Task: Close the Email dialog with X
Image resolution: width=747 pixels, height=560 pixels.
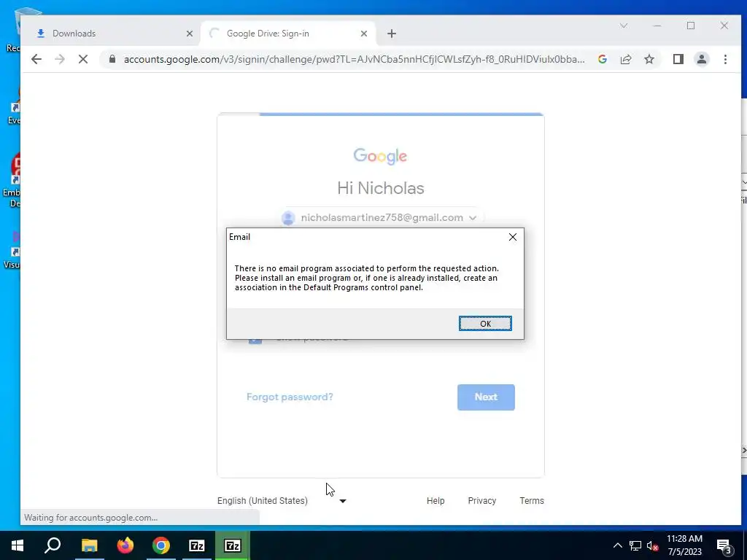Action: (x=513, y=237)
